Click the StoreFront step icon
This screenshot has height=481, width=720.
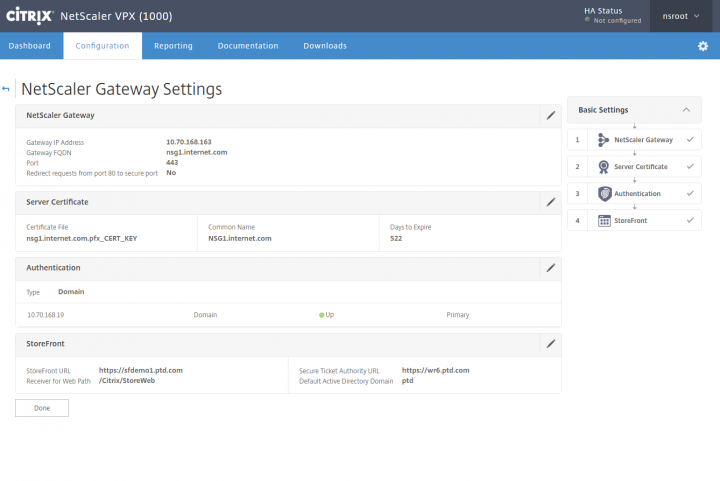604,221
